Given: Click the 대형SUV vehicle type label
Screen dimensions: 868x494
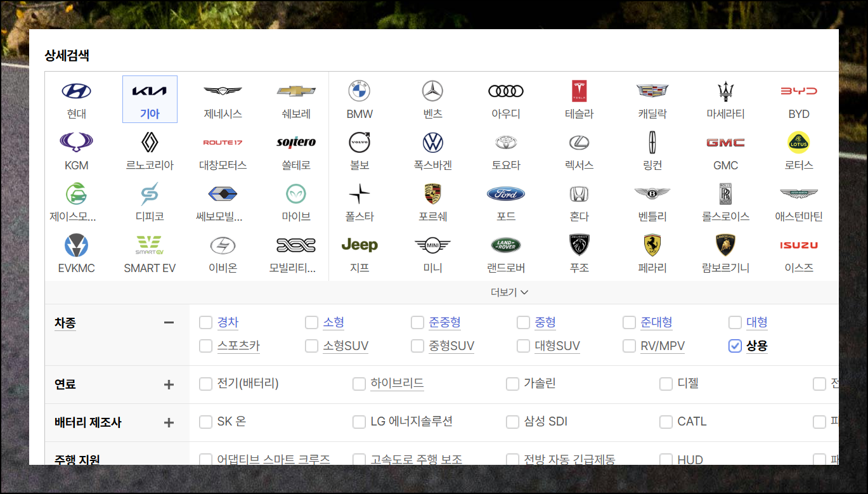Looking at the screenshot, I should (557, 346).
